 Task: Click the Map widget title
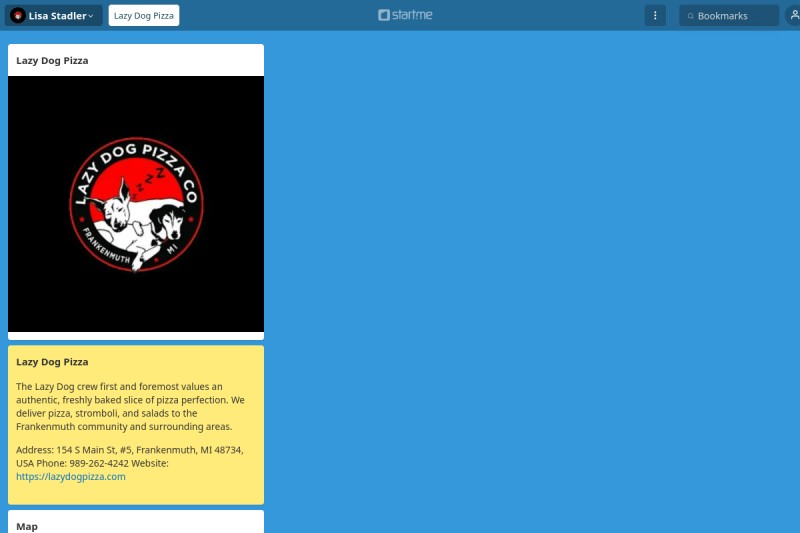[27, 526]
